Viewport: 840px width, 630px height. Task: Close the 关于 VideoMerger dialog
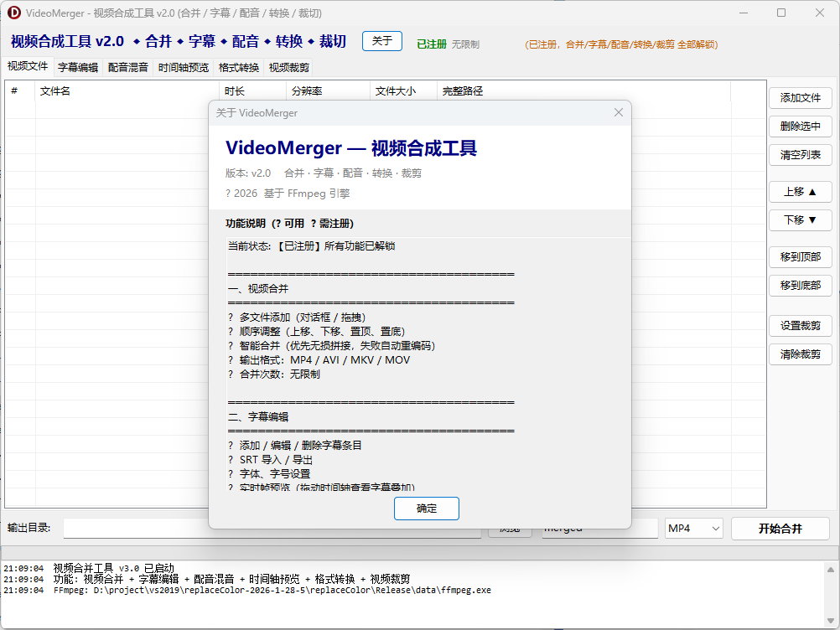click(618, 111)
